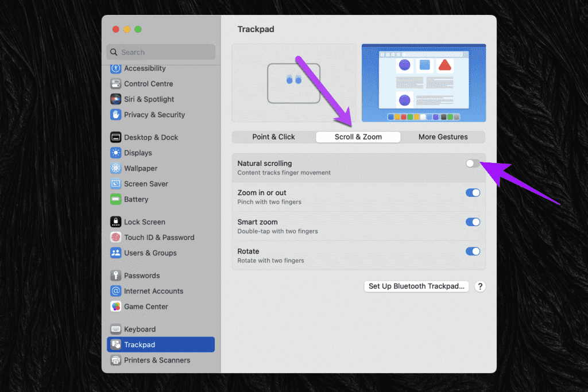
Task: Enable the Natural scrolling toggle
Action: [473, 164]
